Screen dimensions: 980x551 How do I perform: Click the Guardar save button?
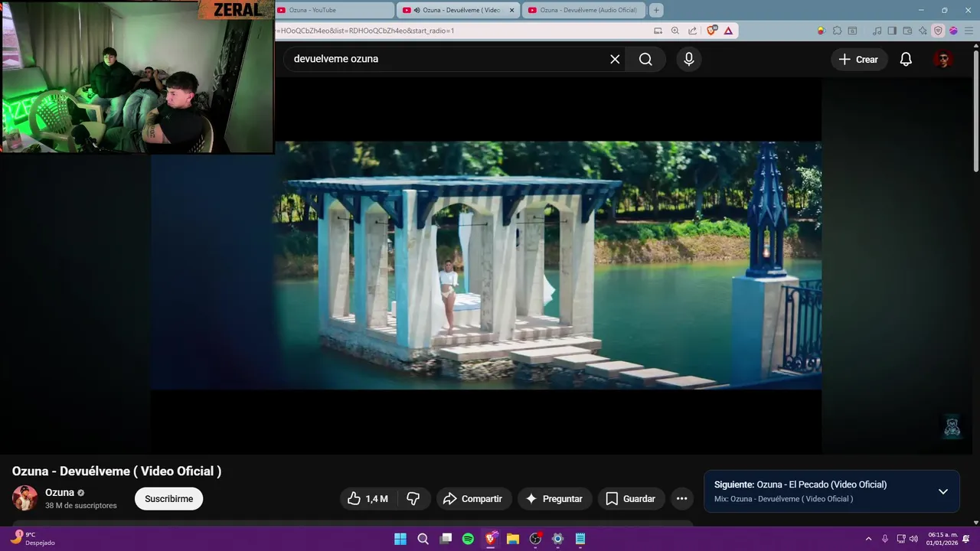pos(632,499)
